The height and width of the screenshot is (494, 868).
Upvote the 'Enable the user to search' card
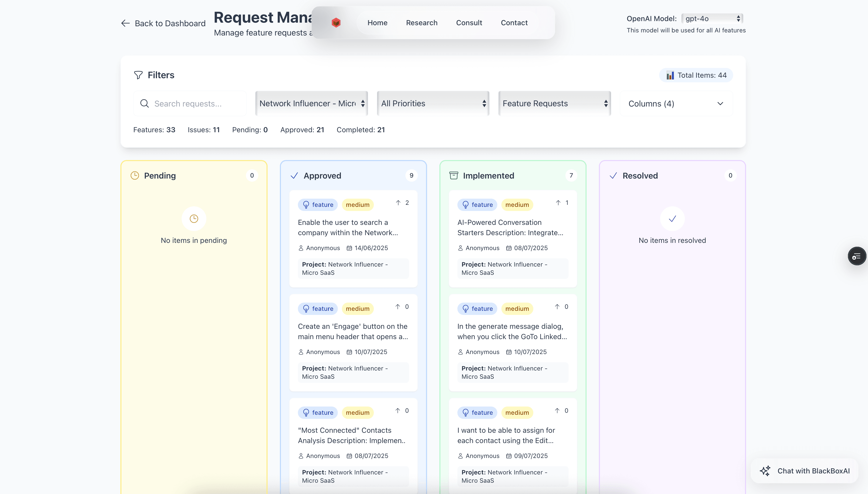click(398, 203)
